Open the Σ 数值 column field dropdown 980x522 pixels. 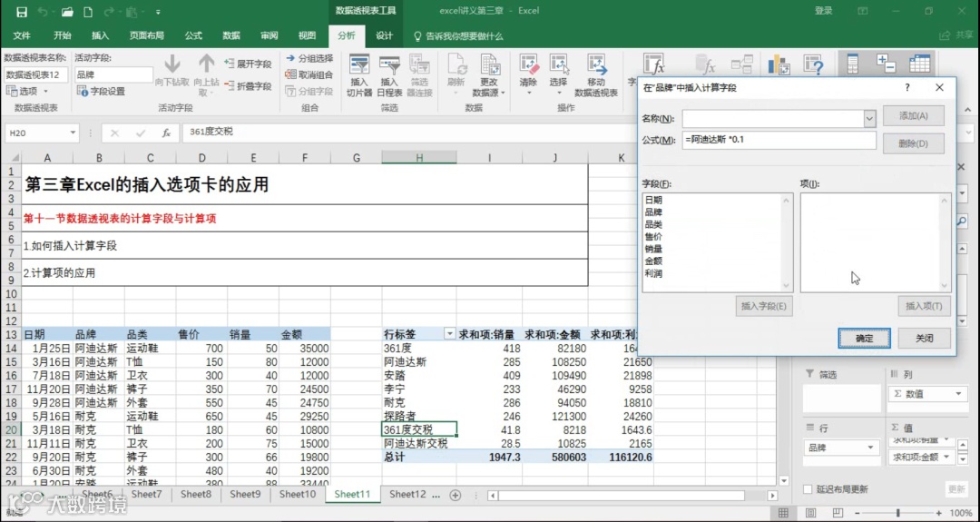(x=957, y=394)
